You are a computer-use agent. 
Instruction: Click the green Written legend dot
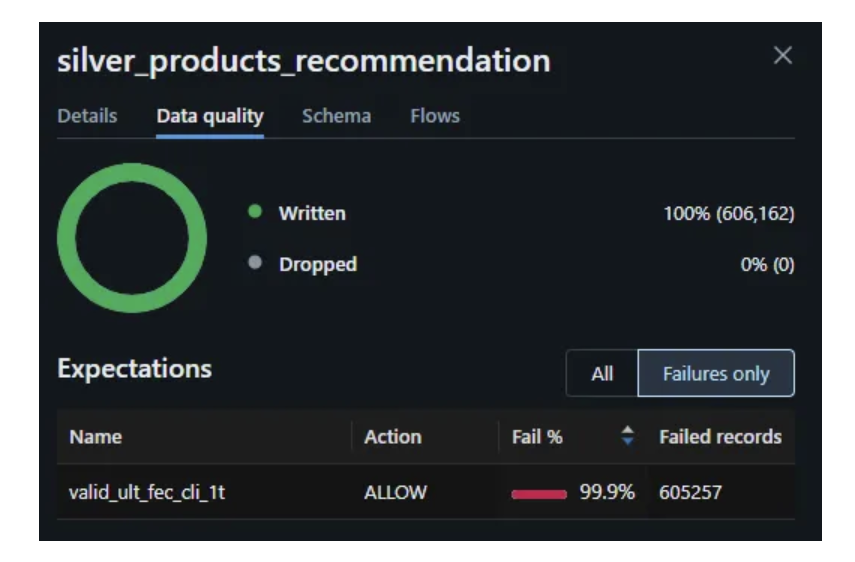point(255,212)
